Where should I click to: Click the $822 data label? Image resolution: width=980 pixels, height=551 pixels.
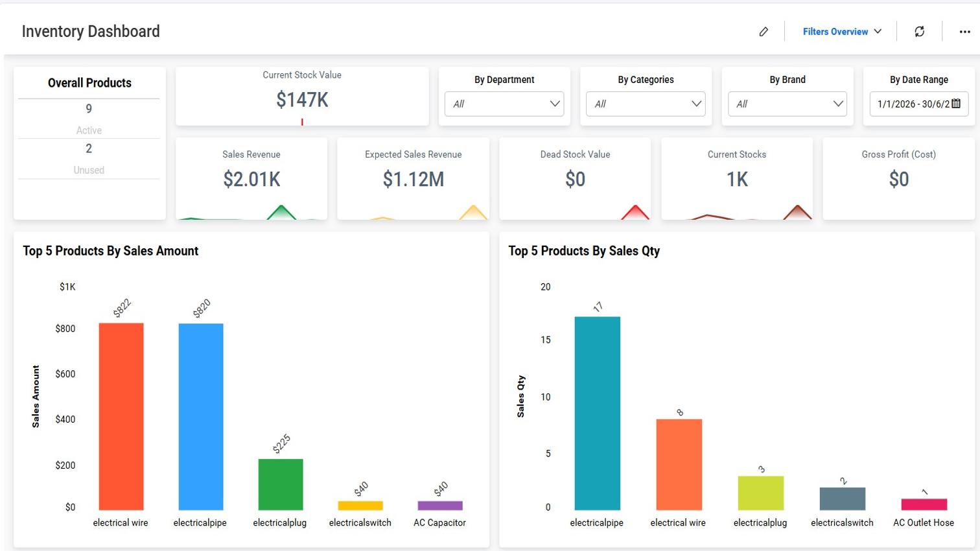coord(122,308)
